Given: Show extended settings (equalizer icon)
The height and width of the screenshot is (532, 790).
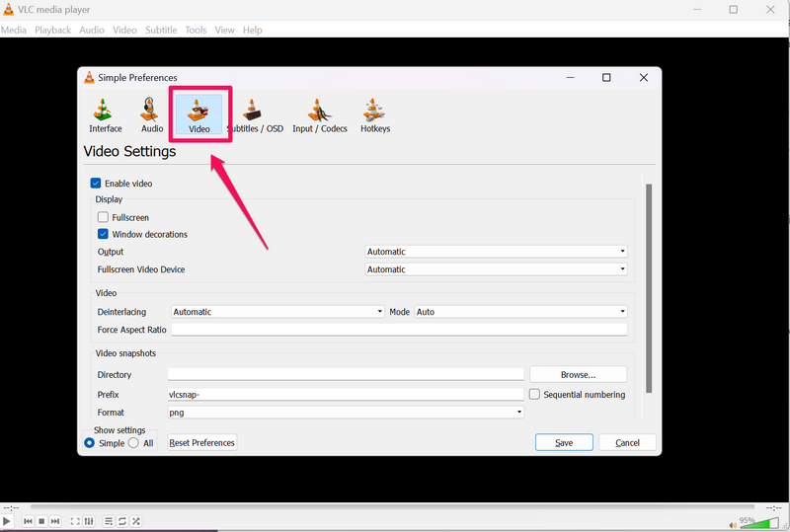Looking at the screenshot, I should pyautogui.click(x=89, y=521).
